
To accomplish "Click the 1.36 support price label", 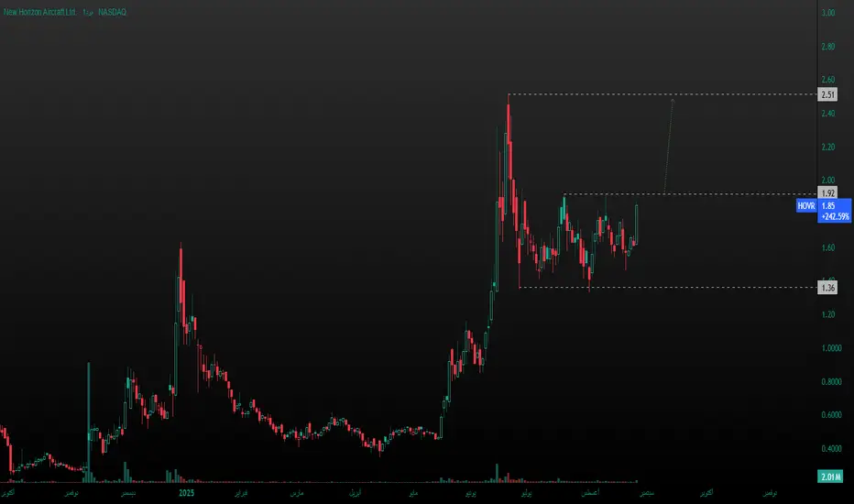I will tap(827, 288).
